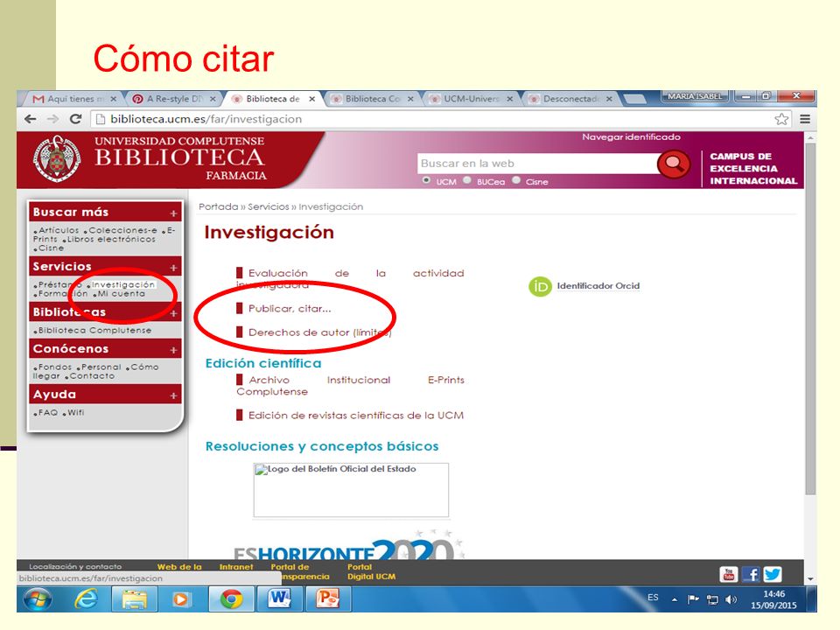Open the Facebook icon in the footer
The image size is (840, 630).
click(x=751, y=574)
